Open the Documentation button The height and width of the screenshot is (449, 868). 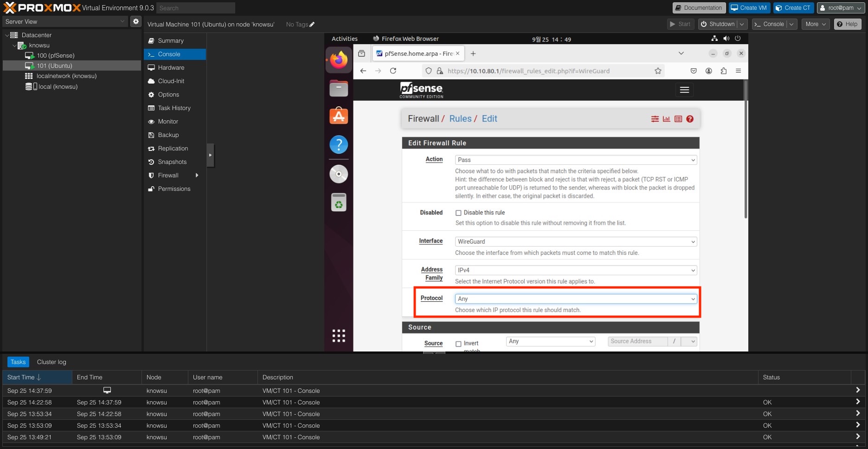point(699,8)
